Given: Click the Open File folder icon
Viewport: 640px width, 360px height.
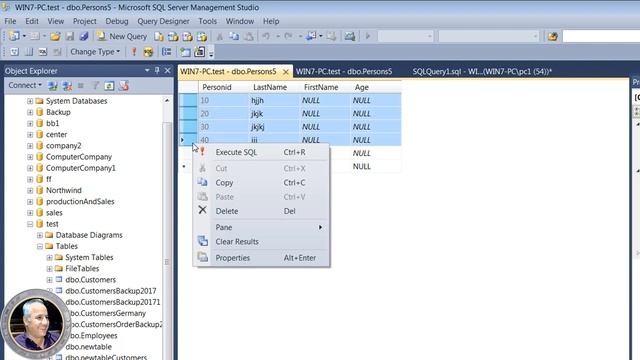Looking at the screenshot, I should coord(55,36).
